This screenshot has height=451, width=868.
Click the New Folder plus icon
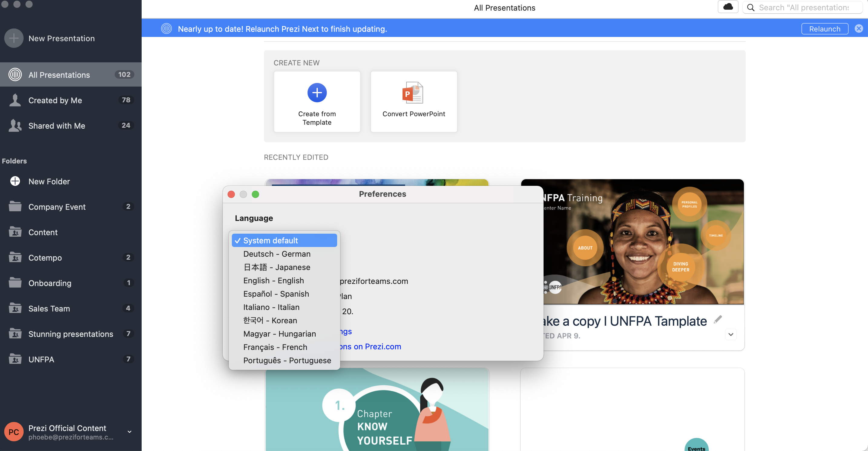pos(15,181)
